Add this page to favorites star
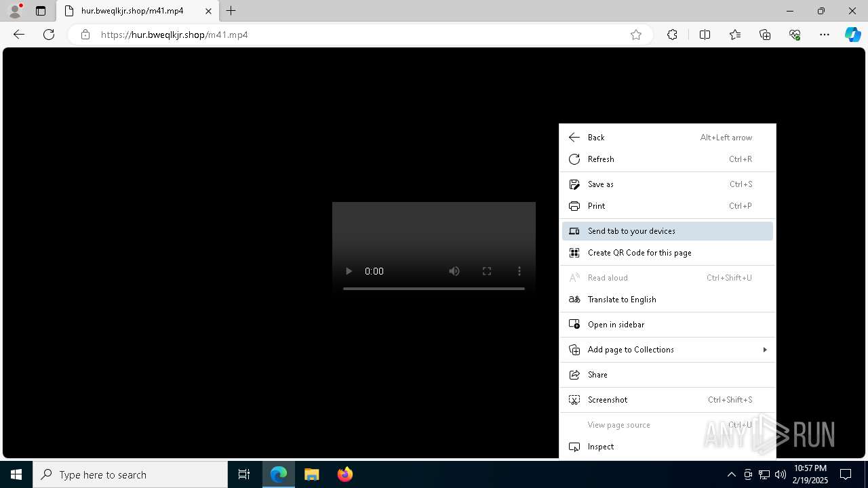The height and width of the screenshot is (488, 868). (636, 35)
